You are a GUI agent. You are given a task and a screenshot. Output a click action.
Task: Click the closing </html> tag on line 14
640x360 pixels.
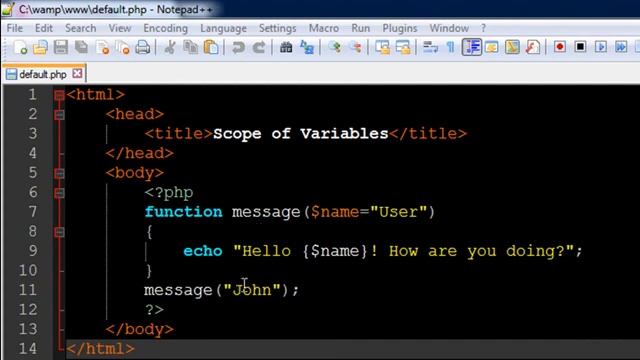pyautogui.click(x=100, y=349)
